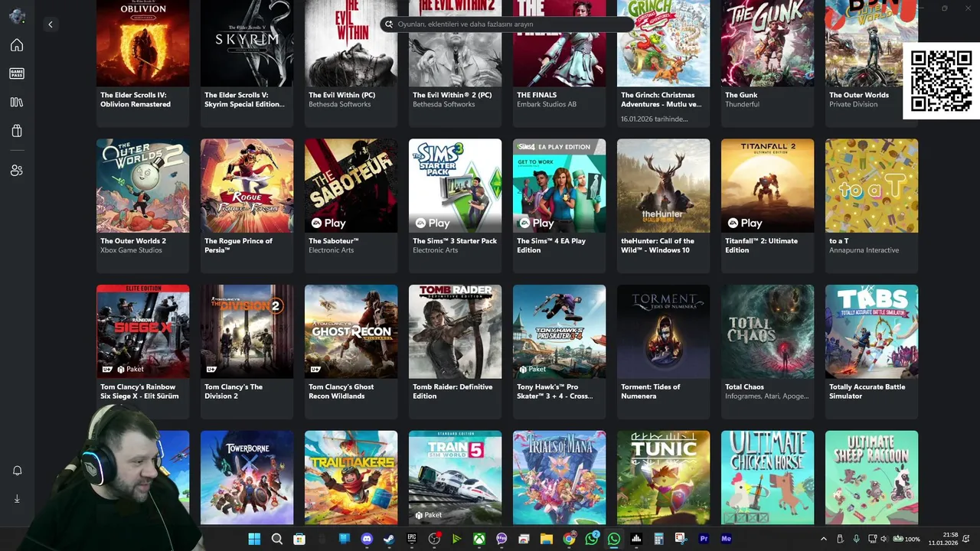The width and height of the screenshot is (980, 551).
Task: Open THE FINALS game tile
Action: (x=559, y=64)
